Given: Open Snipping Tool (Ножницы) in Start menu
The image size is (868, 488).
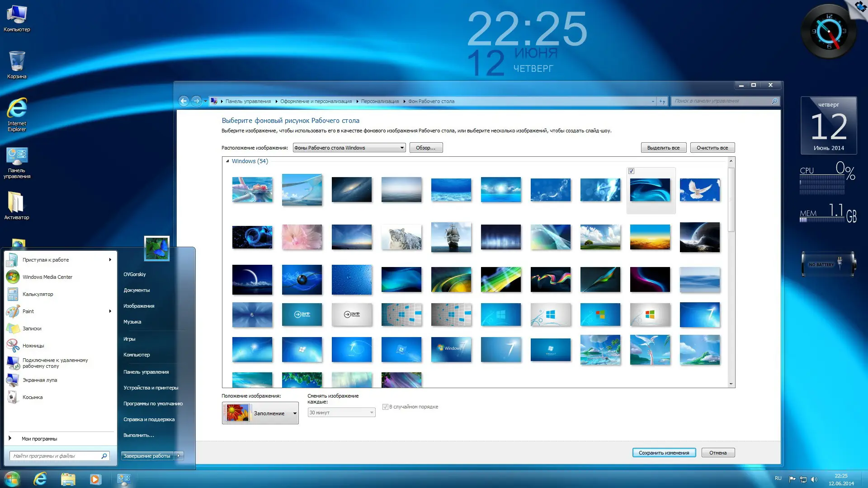Looking at the screenshot, I should point(33,346).
